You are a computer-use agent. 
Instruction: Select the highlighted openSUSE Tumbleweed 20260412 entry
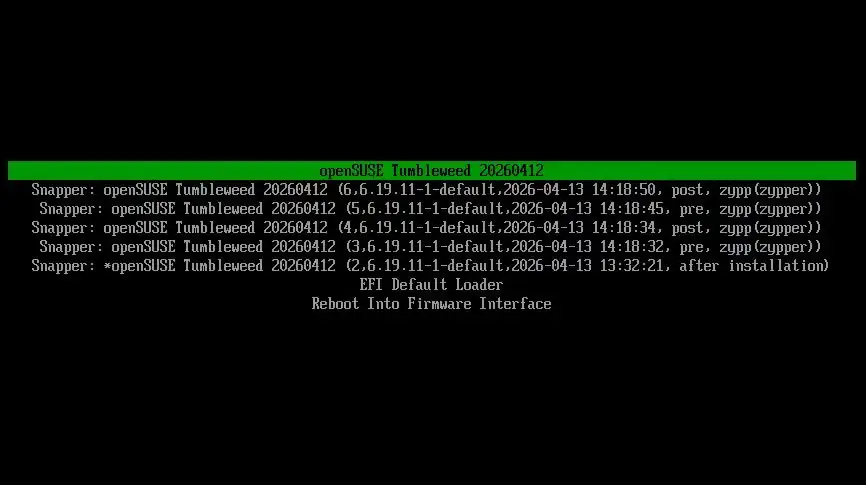tap(431, 170)
